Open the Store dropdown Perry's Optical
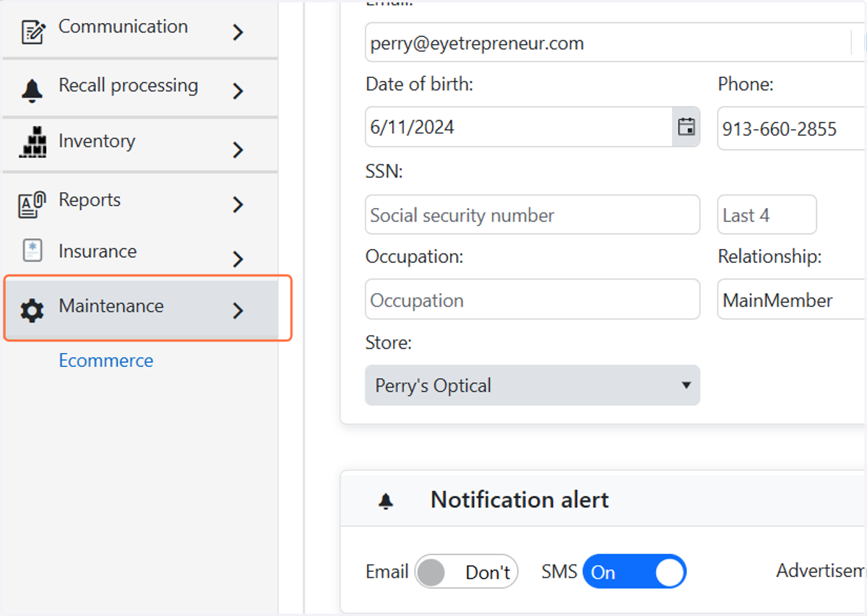This screenshot has width=867, height=616. coord(532,385)
